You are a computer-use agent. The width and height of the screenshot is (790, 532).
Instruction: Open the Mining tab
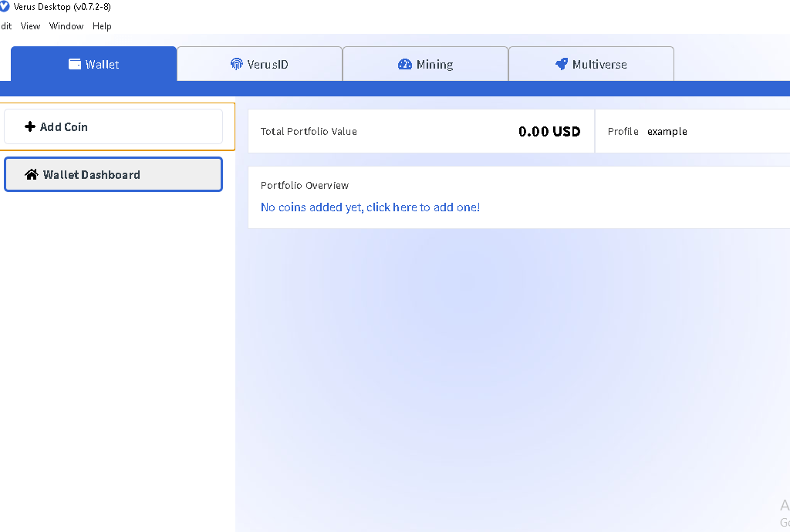point(425,64)
